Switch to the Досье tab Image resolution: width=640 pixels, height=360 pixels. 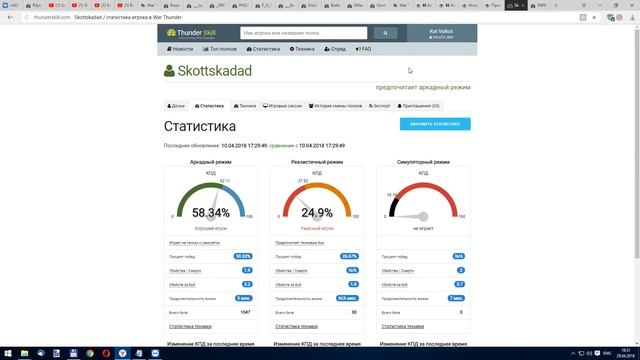click(176, 106)
